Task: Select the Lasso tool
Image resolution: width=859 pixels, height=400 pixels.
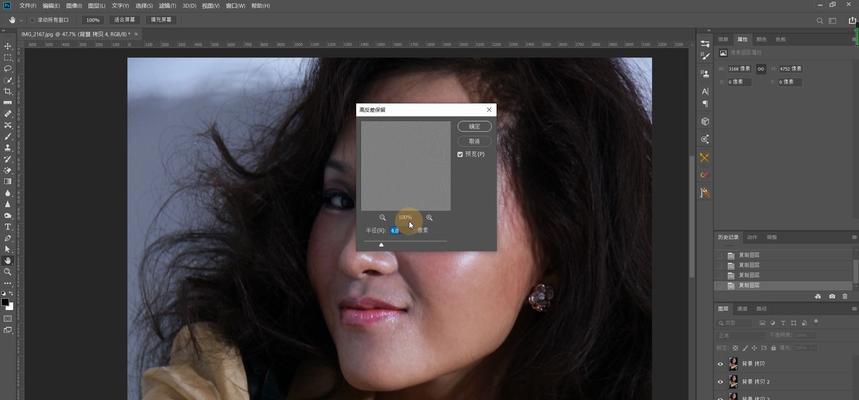Action: 8,68
